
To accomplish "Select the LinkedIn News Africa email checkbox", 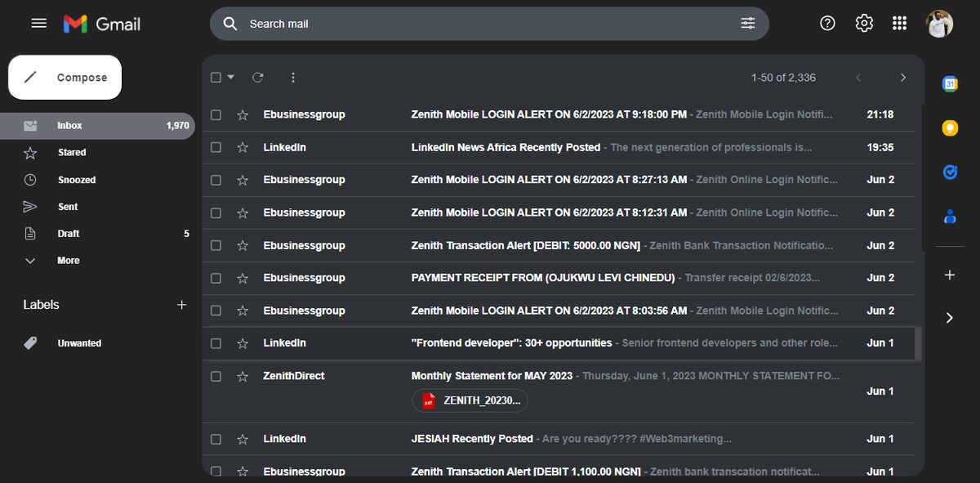I will tap(216, 148).
